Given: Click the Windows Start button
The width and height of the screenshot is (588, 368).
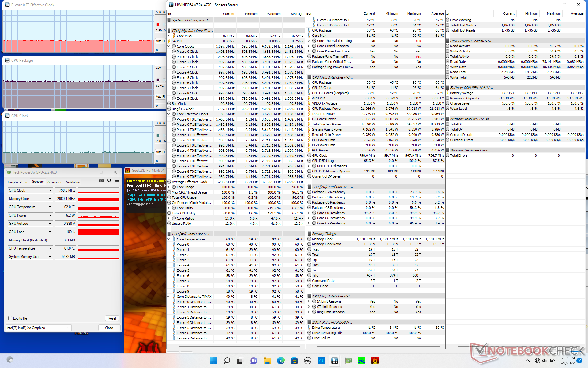Looking at the screenshot, I should tap(213, 361).
